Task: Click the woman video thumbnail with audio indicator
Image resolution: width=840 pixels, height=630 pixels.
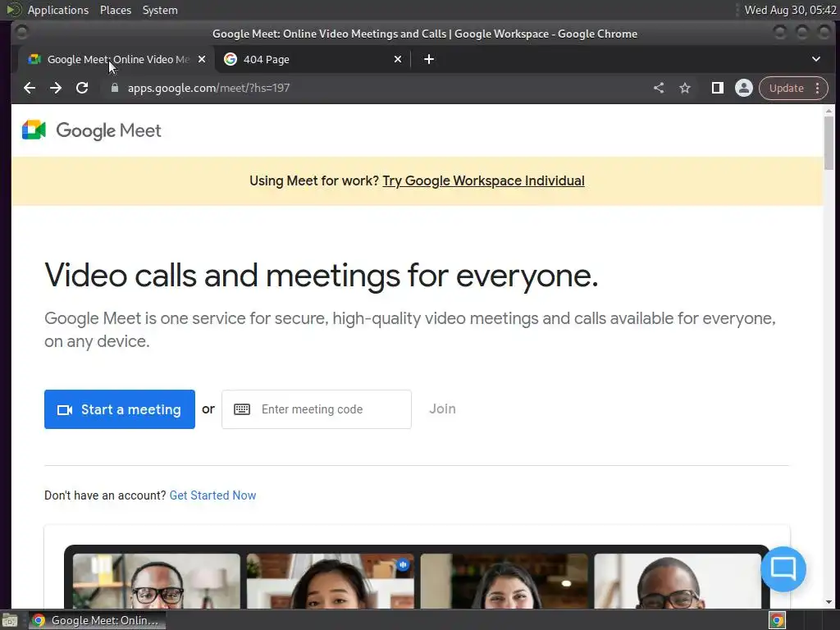Action: point(330,581)
